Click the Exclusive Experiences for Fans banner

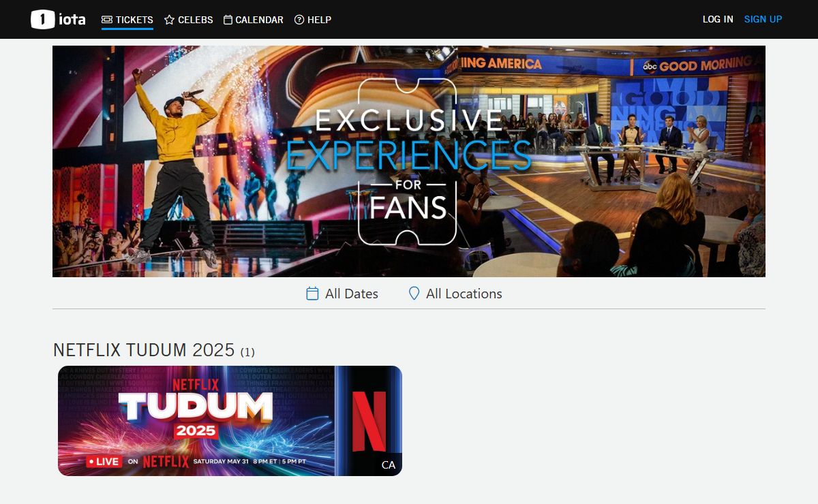point(409,161)
